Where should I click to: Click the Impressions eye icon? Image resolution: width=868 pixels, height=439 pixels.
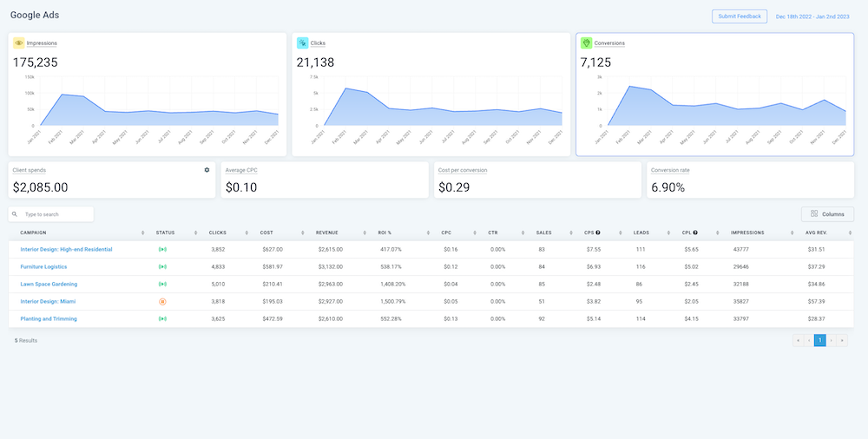pyautogui.click(x=19, y=43)
